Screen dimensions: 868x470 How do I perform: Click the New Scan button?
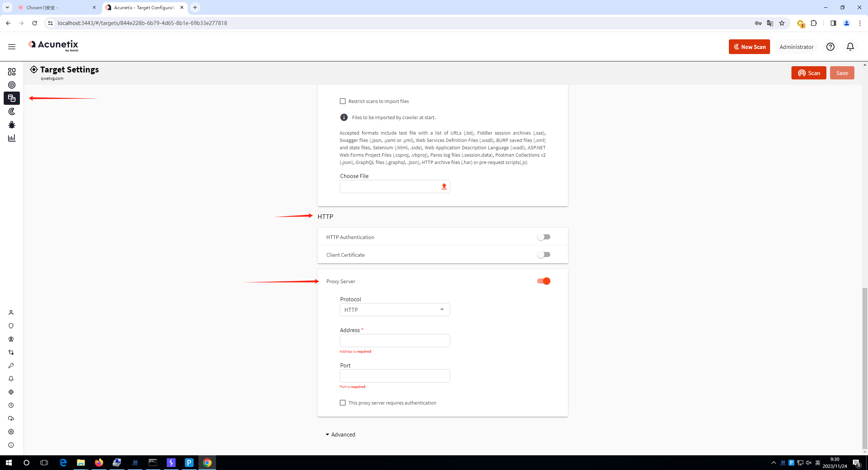[x=749, y=47]
